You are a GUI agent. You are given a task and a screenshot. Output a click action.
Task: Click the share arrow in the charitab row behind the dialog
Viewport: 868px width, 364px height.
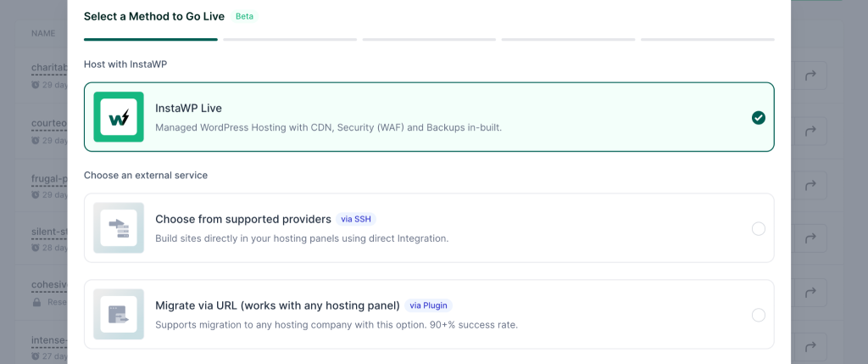point(810,76)
